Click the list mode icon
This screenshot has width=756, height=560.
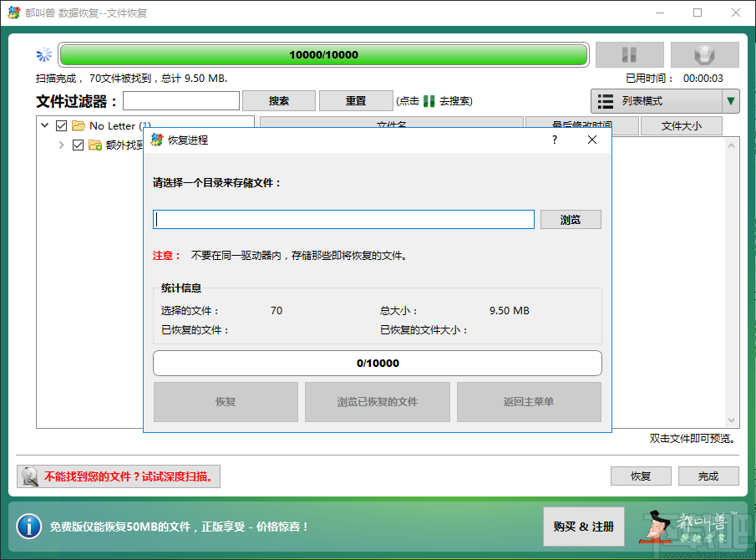pos(606,101)
